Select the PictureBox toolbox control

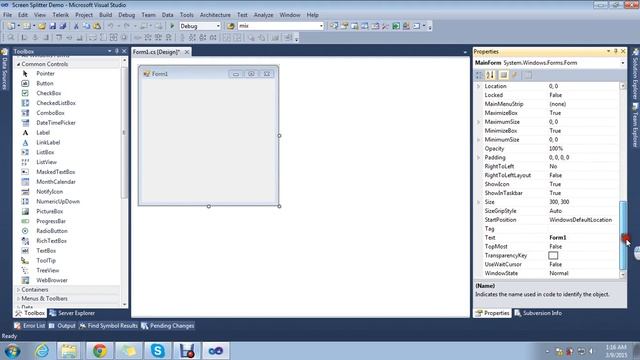(x=49, y=211)
